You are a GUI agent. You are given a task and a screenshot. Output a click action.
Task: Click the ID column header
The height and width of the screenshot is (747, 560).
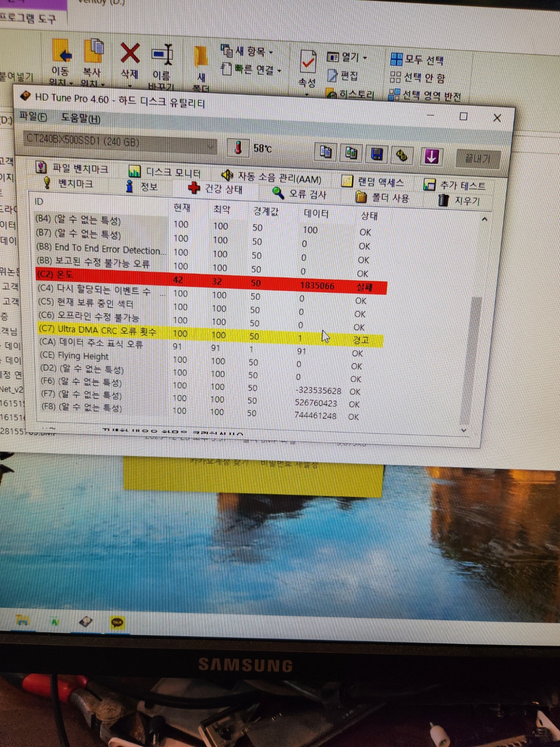click(x=39, y=201)
